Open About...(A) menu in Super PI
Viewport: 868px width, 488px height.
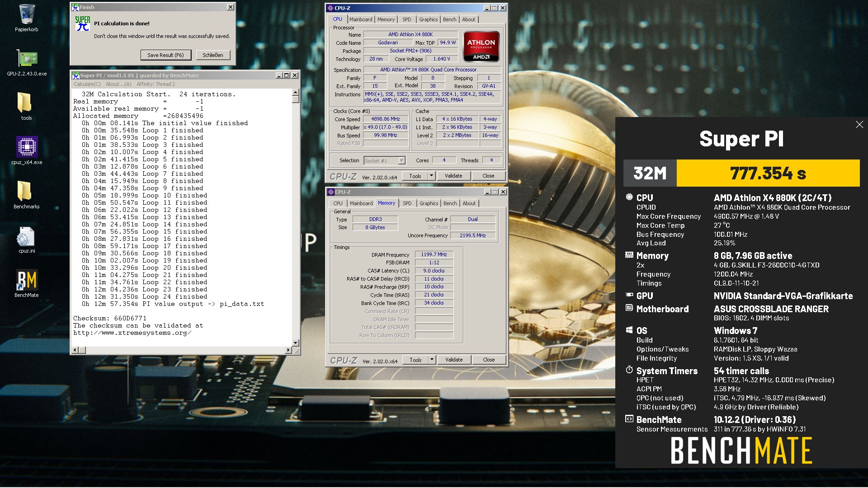coord(118,84)
